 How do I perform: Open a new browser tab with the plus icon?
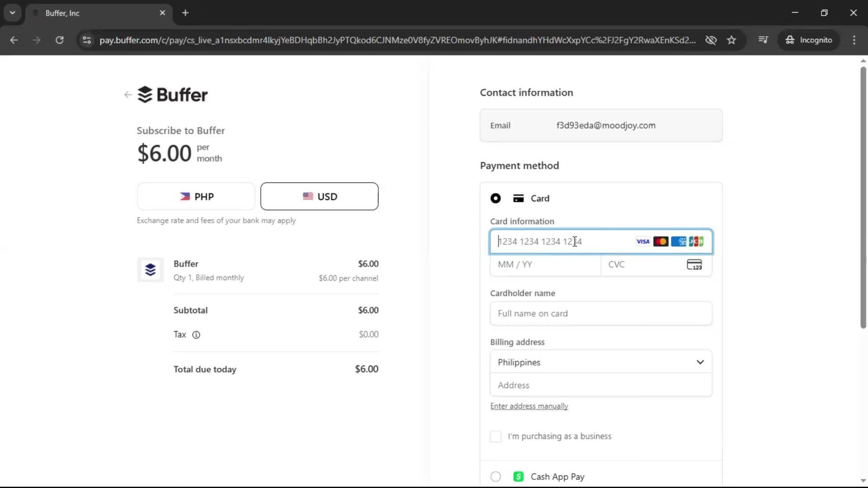[x=185, y=13]
